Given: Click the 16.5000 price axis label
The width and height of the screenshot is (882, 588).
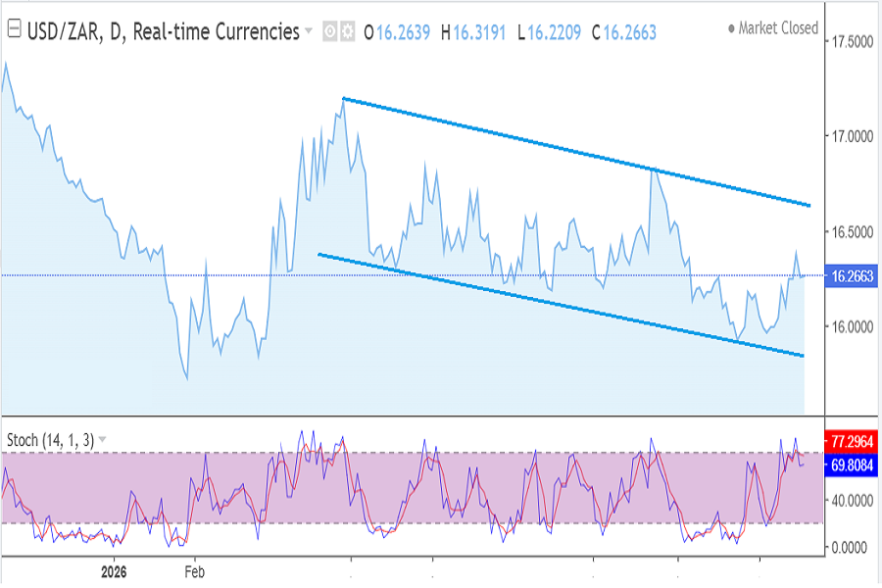Looking at the screenshot, I should [853, 232].
